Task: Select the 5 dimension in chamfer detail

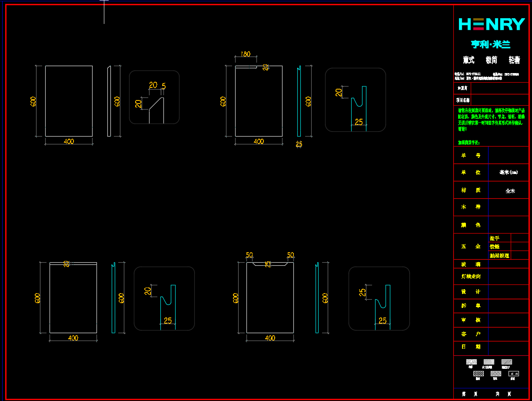Action: coord(164,86)
